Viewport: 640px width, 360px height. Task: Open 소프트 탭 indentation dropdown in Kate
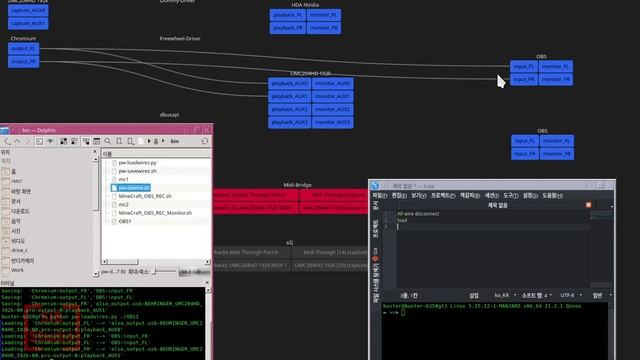pos(537,295)
